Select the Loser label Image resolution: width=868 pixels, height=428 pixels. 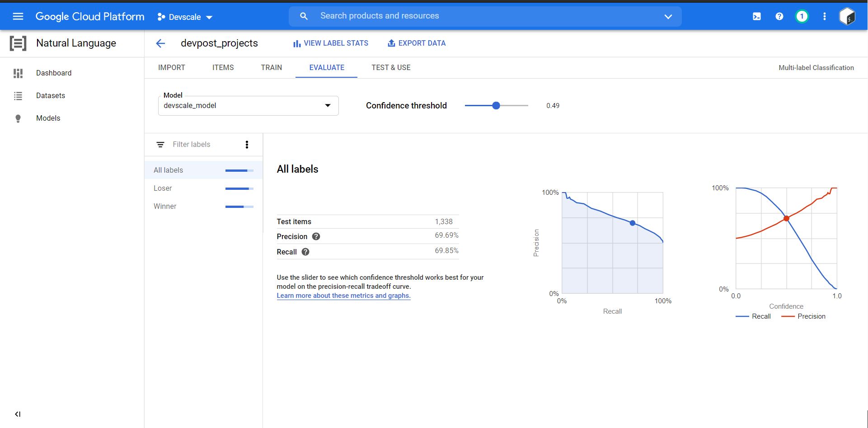[203, 188]
